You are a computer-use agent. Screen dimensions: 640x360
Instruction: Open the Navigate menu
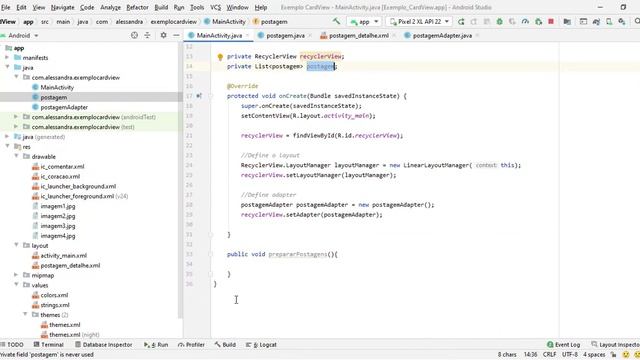[x=62, y=7]
